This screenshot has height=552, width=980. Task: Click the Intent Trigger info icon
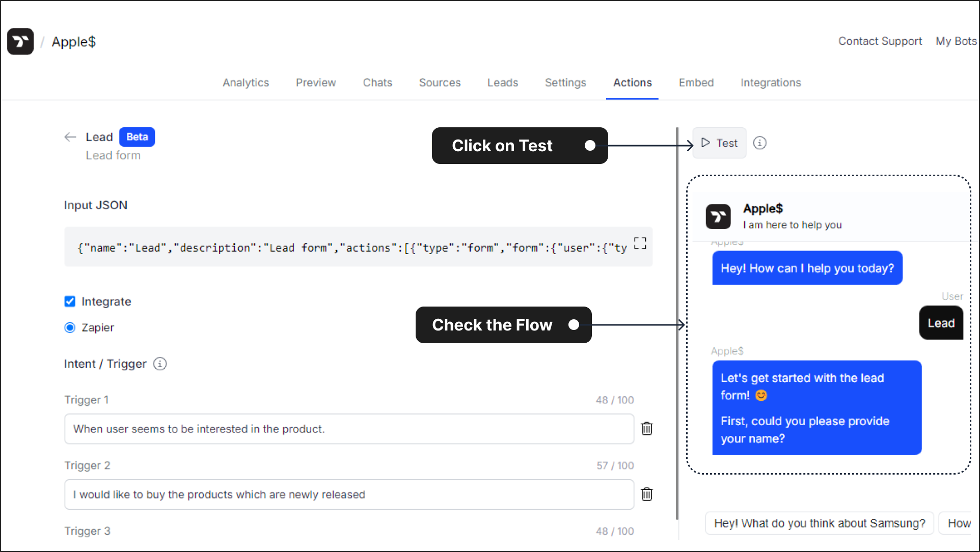(x=159, y=364)
